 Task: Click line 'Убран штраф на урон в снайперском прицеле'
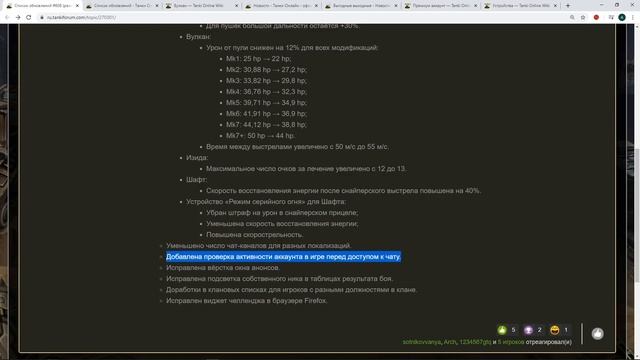(282, 213)
